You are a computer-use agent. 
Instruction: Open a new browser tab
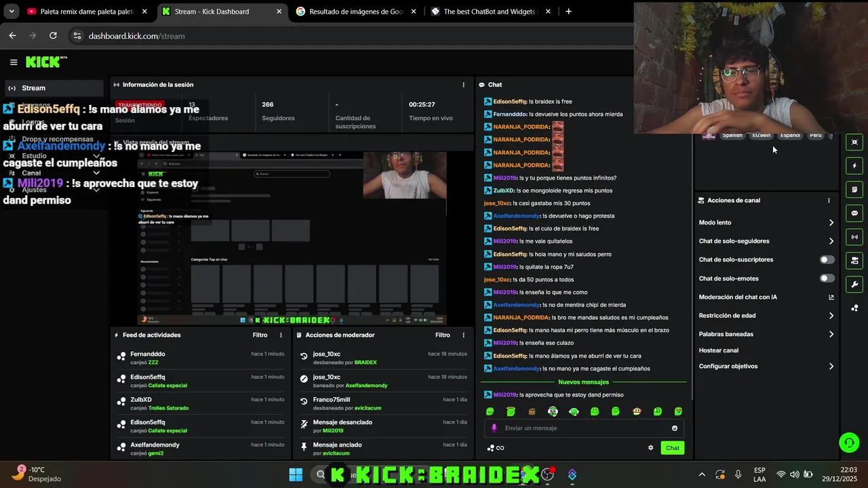pos(568,12)
